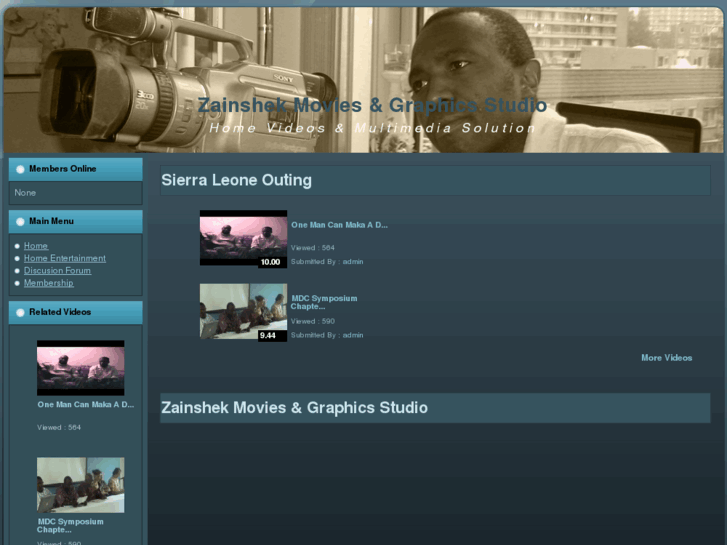Viewport: 727px width, 545px height.
Task: Click main-list thumbnail with 9.44 duration
Action: pos(243,312)
